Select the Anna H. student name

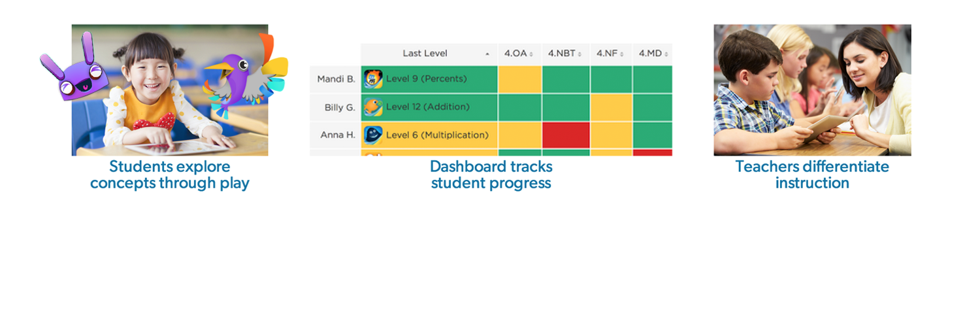click(338, 135)
